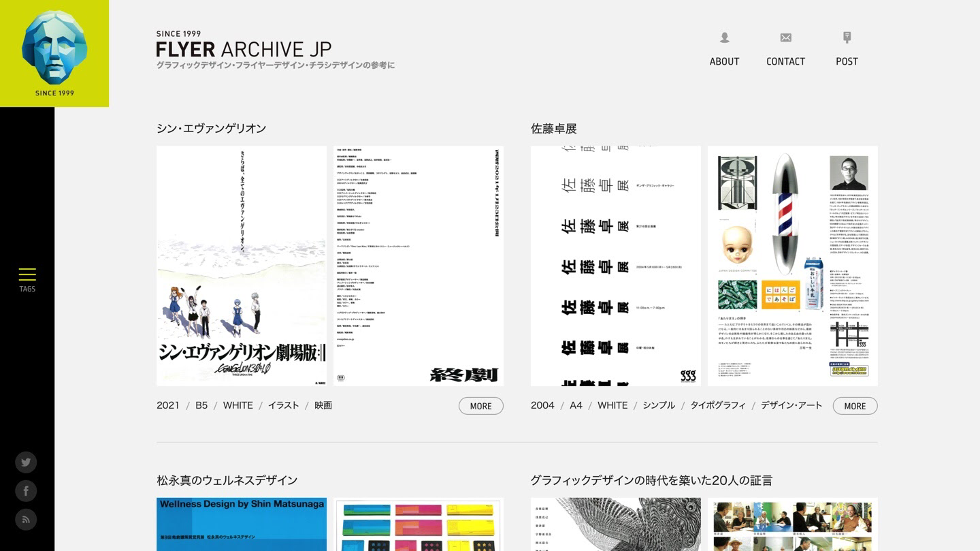Select WHITE tag under 佐藤卓展

[x=612, y=405]
